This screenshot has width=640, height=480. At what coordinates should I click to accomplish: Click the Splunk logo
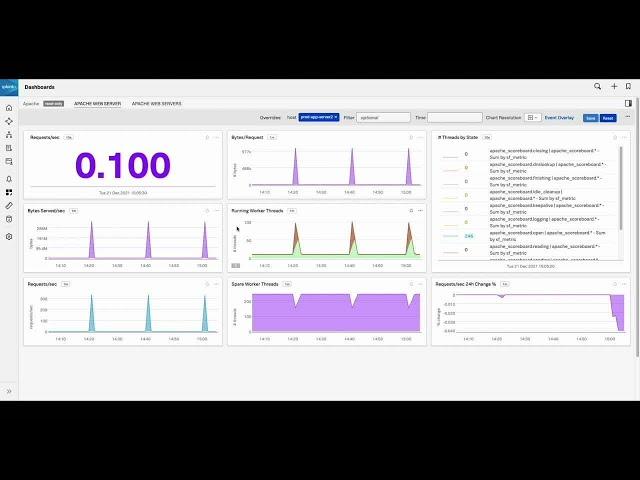click(x=9, y=87)
